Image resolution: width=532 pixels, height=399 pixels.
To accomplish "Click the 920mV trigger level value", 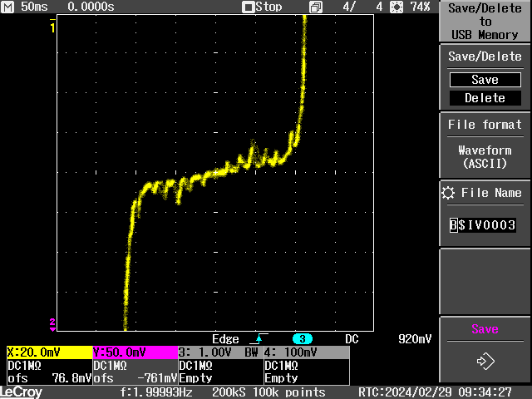I will [415, 339].
